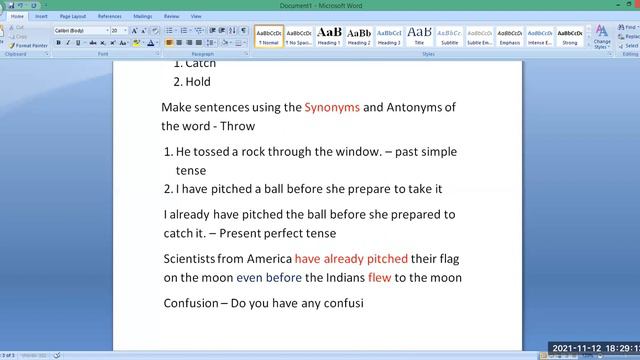Apply the font color to text
This screenshot has width=640, height=360.
click(x=151, y=43)
